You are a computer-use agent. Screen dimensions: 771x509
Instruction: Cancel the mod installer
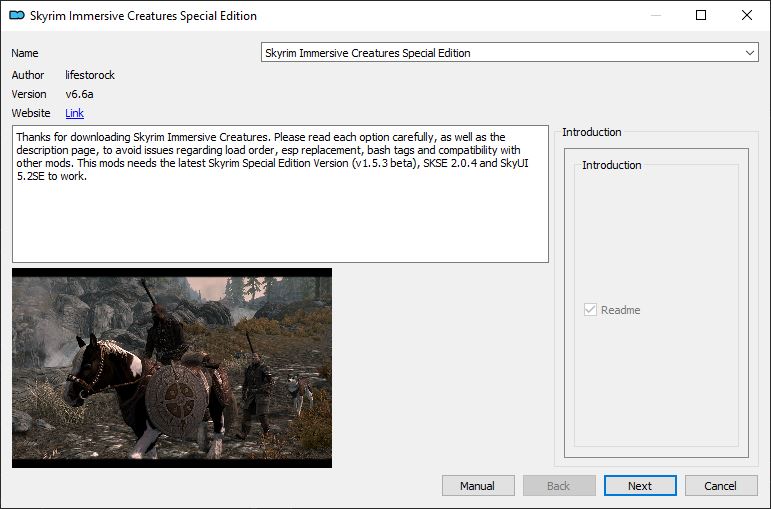pyautogui.click(x=721, y=486)
